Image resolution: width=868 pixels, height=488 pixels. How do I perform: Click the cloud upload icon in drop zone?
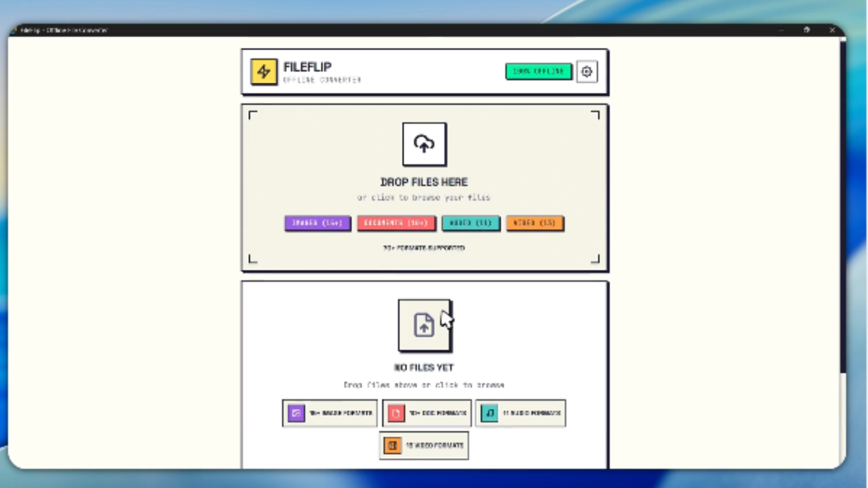(x=424, y=144)
